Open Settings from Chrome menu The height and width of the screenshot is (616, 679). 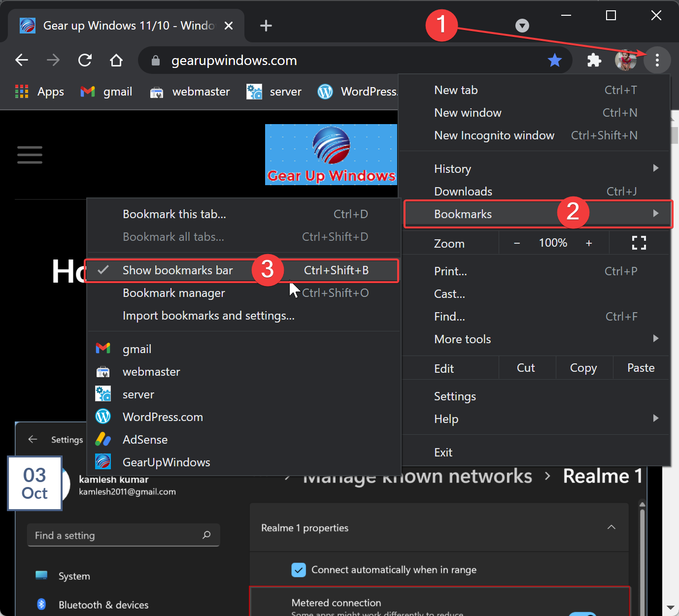click(x=536, y=396)
